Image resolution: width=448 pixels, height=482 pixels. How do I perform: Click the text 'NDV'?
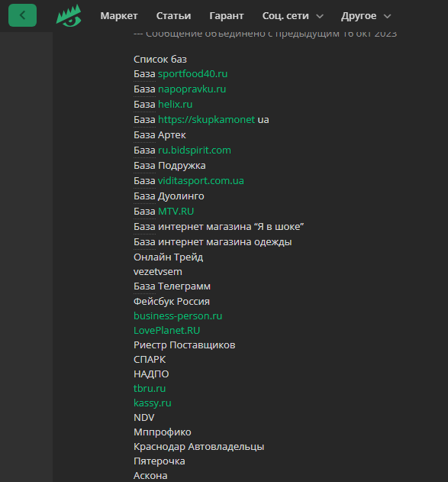(143, 418)
